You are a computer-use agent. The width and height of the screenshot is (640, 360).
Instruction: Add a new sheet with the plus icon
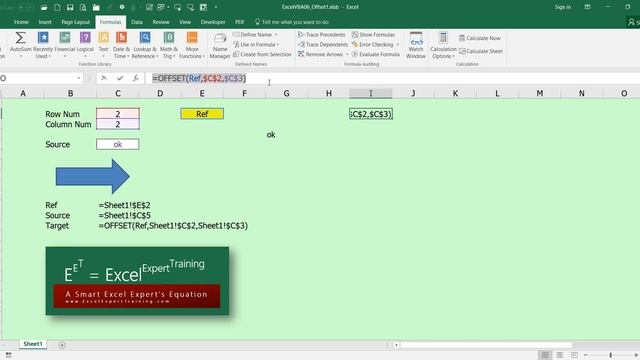click(x=62, y=345)
